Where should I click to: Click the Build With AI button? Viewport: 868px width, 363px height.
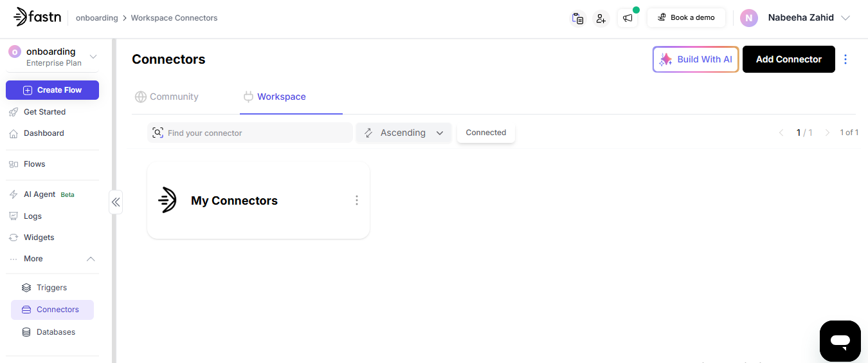click(696, 59)
